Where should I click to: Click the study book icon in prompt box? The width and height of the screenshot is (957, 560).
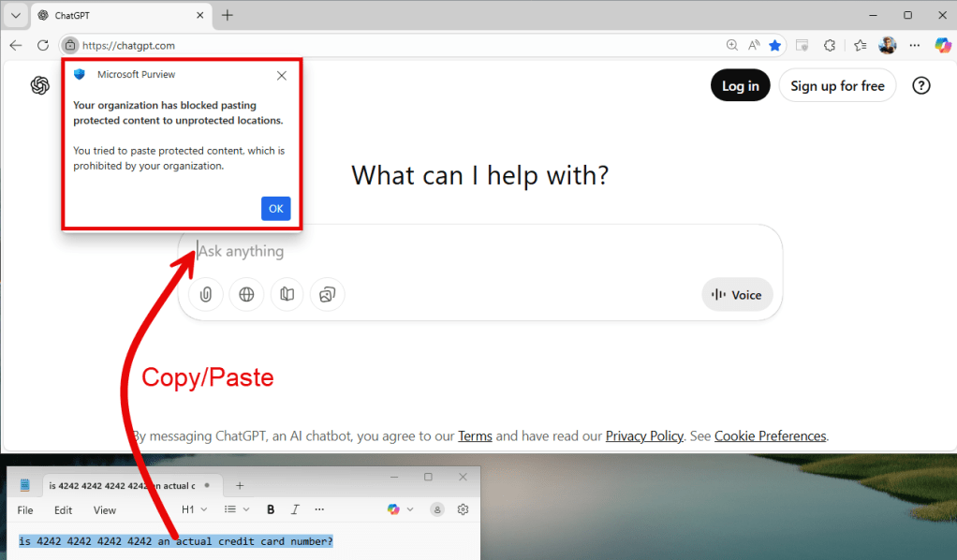[287, 294]
